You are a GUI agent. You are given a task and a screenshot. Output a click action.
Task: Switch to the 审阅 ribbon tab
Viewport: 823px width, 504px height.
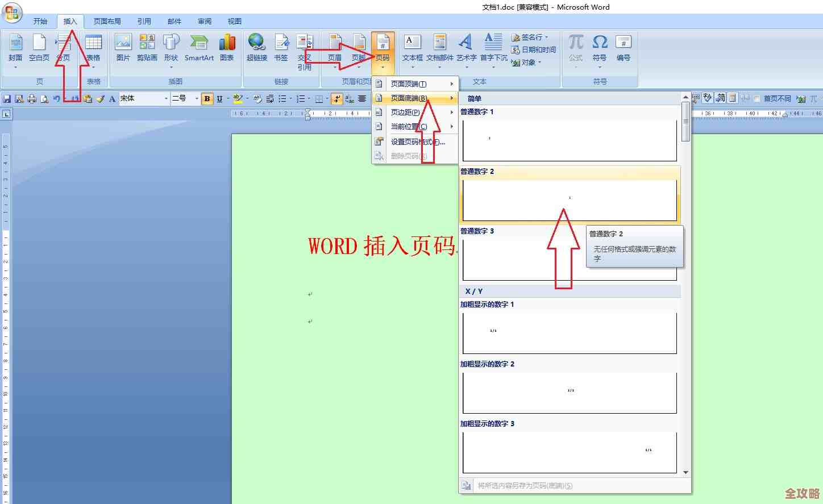204,21
